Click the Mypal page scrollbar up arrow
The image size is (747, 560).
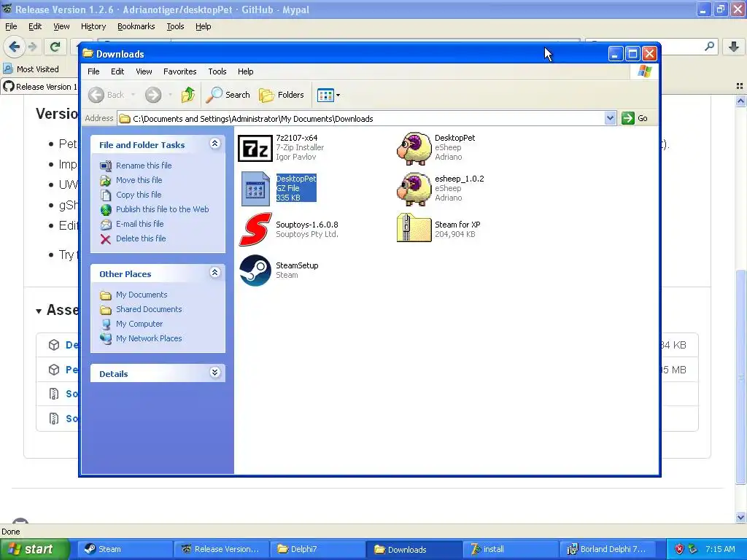click(x=740, y=101)
